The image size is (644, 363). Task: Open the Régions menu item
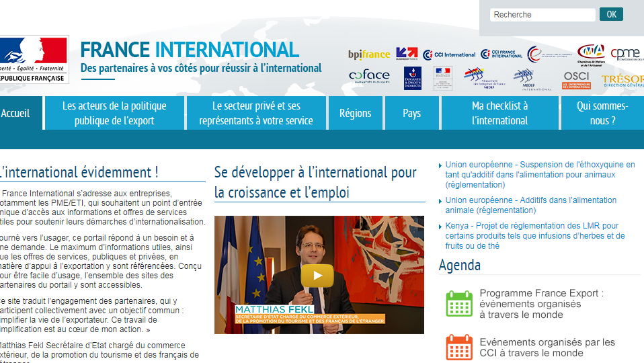[355, 113]
